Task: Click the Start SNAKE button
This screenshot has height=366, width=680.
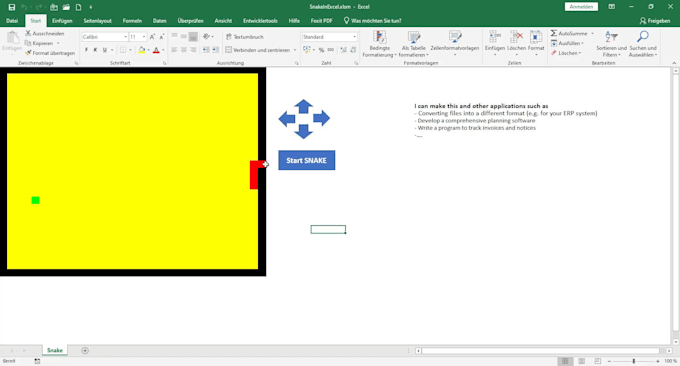Action: click(307, 160)
